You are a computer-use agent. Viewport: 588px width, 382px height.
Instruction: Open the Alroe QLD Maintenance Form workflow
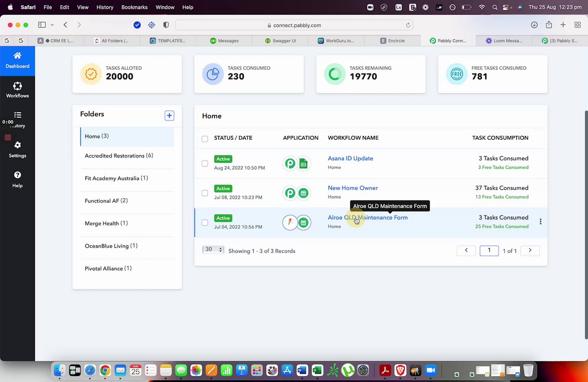367,217
